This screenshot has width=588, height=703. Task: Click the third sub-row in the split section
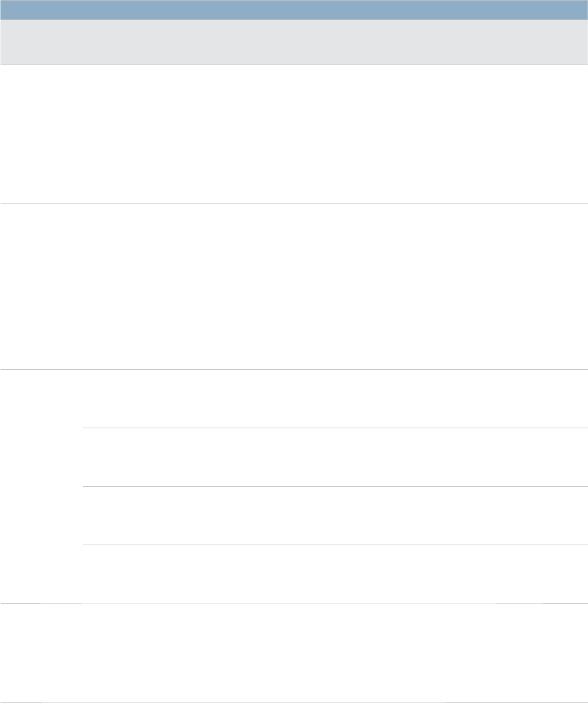[x=335, y=515]
